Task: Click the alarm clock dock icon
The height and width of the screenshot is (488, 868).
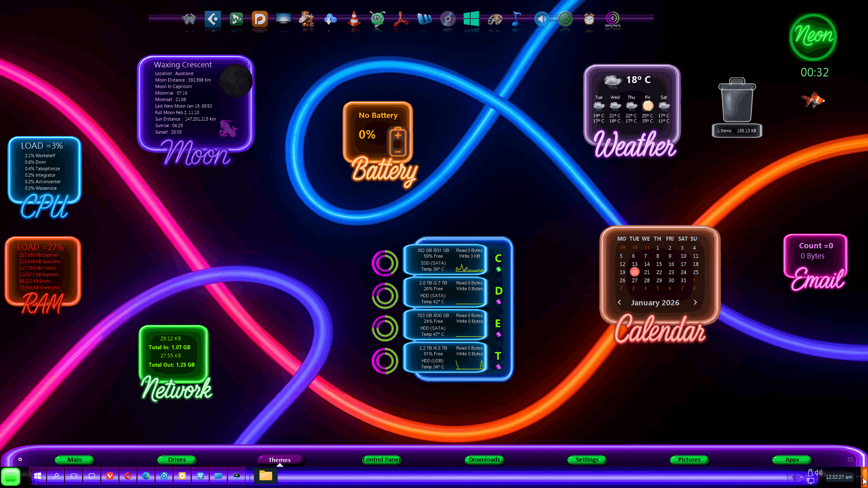Action: pos(589,19)
